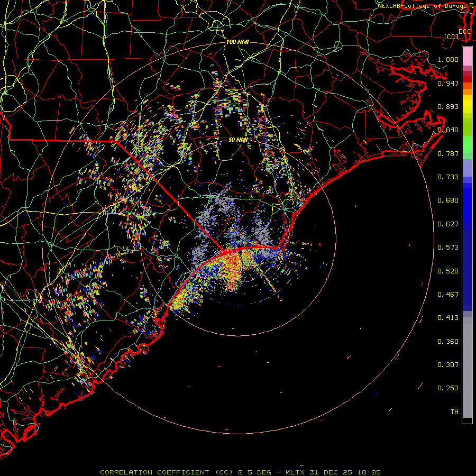Click the 0.680 color scale value
476x476 pixels.
(x=448, y=200)
